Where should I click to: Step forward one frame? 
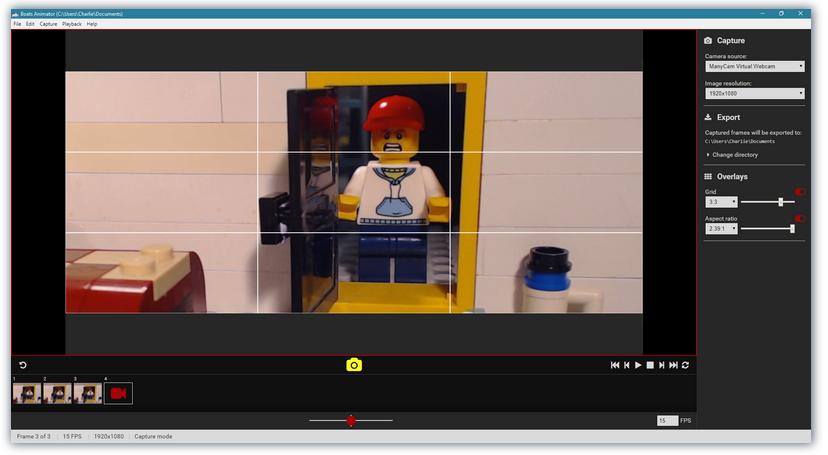tap(662, 365)
